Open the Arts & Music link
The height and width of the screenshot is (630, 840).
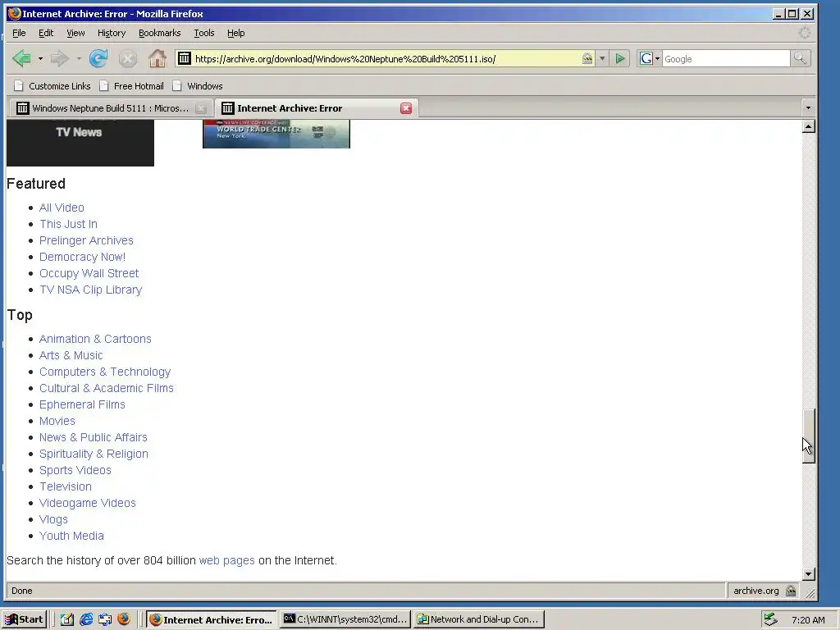click(x=71, y=355)
